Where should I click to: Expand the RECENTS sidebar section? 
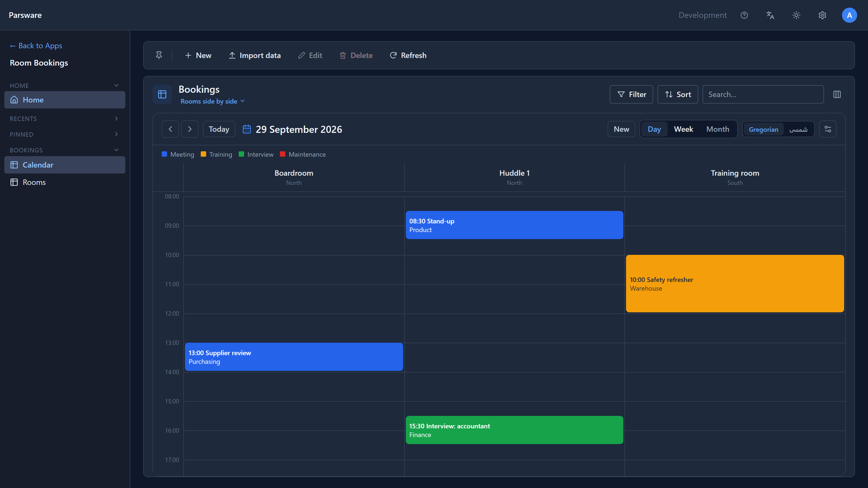coord(116,118)
